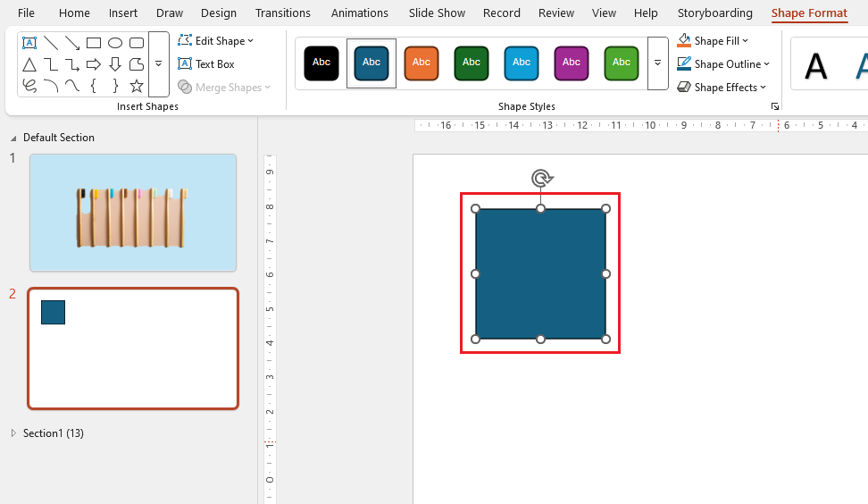
Task: Open the Shape Fill dropdown
Action: [713, 41]
